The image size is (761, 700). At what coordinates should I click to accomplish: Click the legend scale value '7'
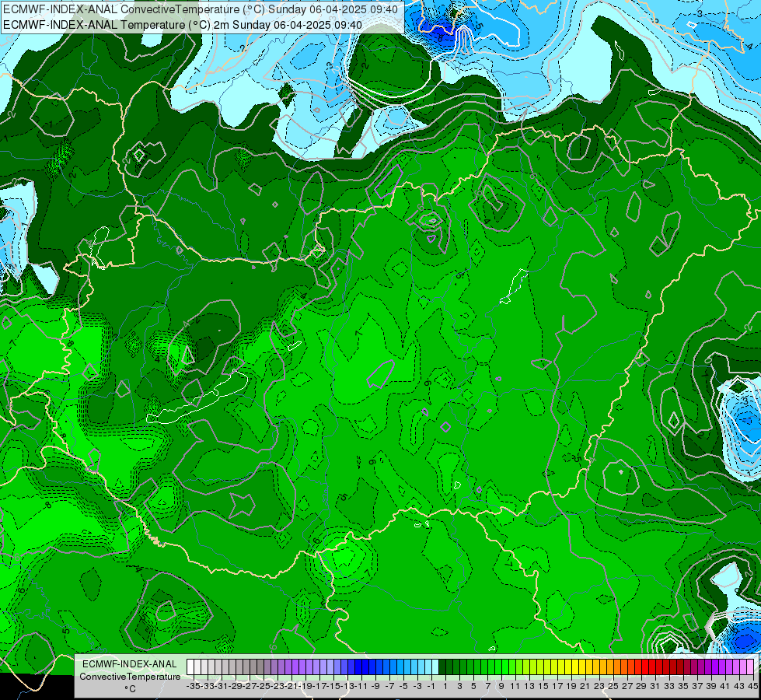click(487, 687)
